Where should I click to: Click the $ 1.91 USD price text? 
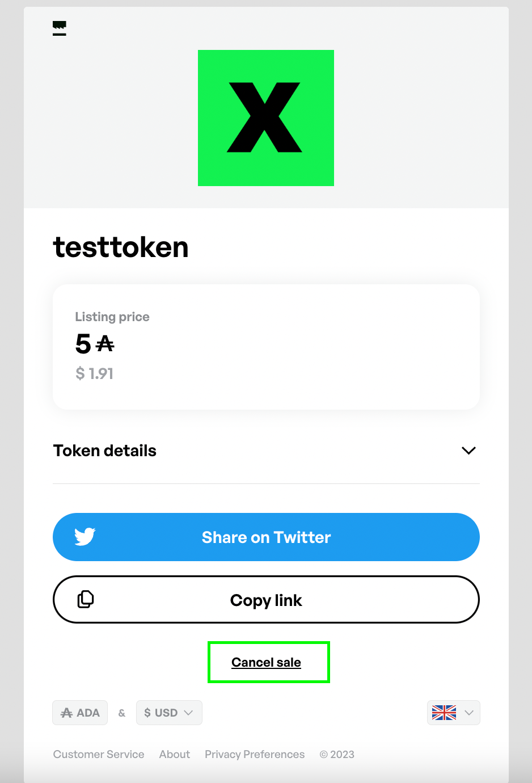(x=95, y=373)
